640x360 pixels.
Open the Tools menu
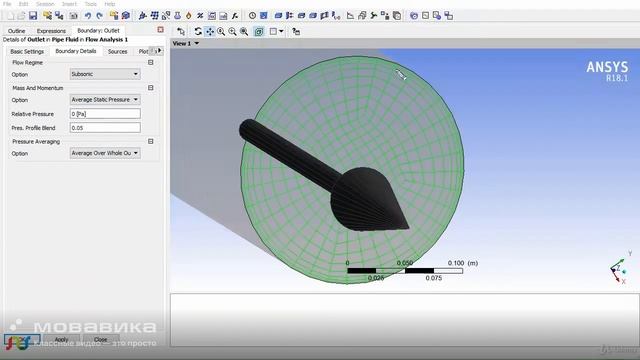pos(91,4)
